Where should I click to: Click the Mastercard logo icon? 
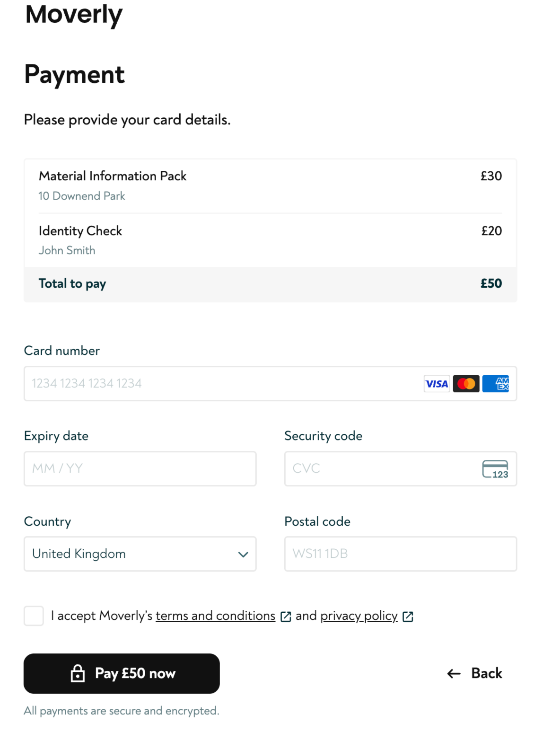466,384
